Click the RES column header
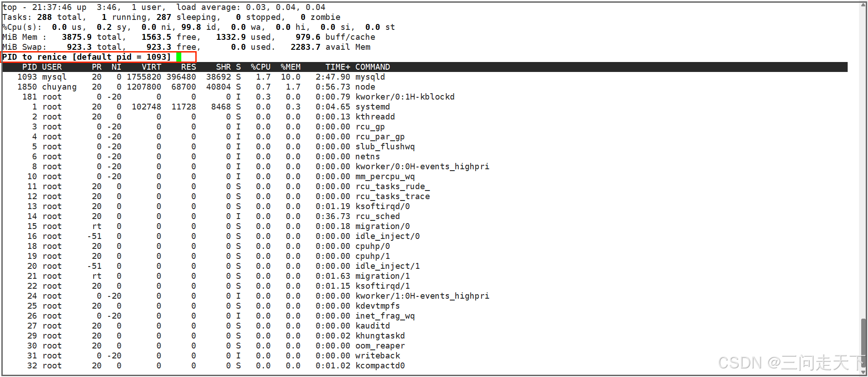Viewport: 868px width, 377px height. 189,67
